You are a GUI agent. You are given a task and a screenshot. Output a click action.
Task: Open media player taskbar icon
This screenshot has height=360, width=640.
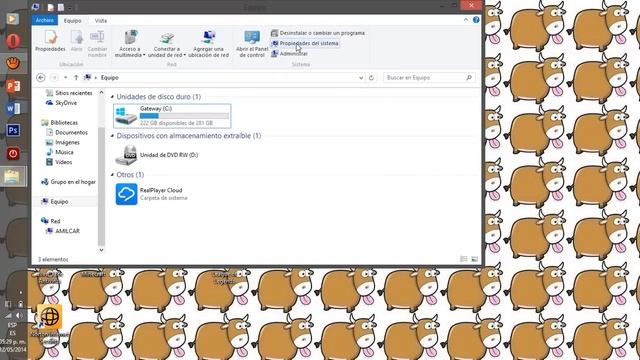pyautogui.click(x=13, y=19)
